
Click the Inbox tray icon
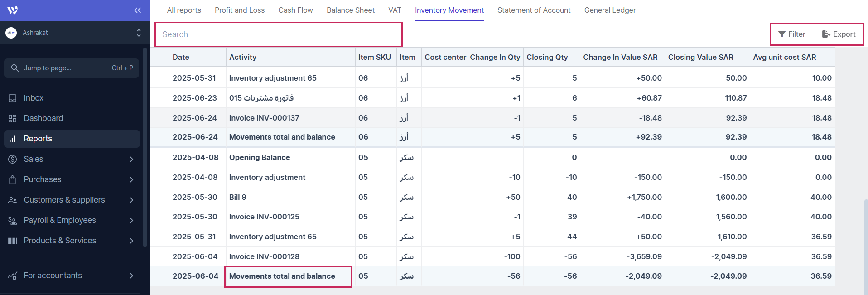coord(13,98)
